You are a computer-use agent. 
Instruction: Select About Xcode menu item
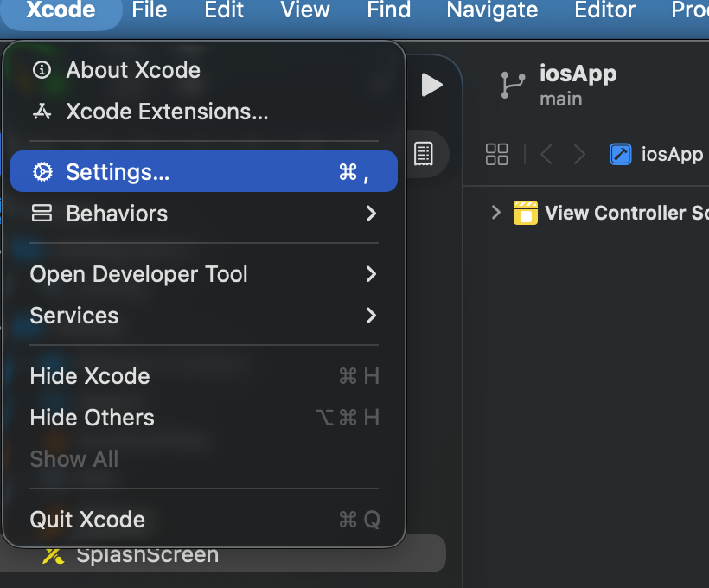click(133, 70)
